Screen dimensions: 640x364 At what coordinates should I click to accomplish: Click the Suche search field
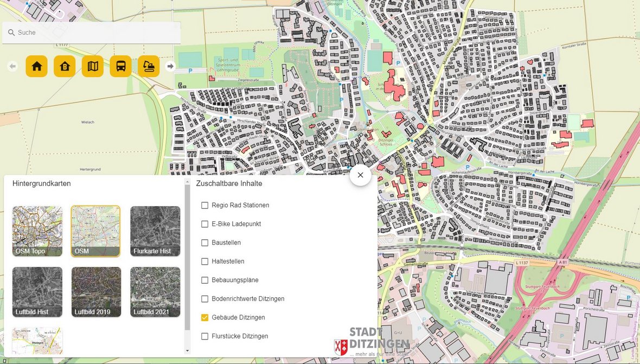91,33
